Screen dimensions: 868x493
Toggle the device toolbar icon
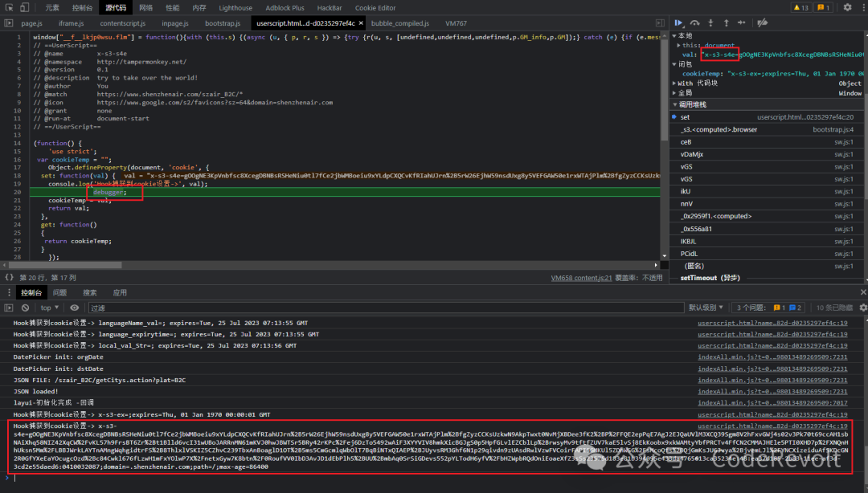[24, 8]
